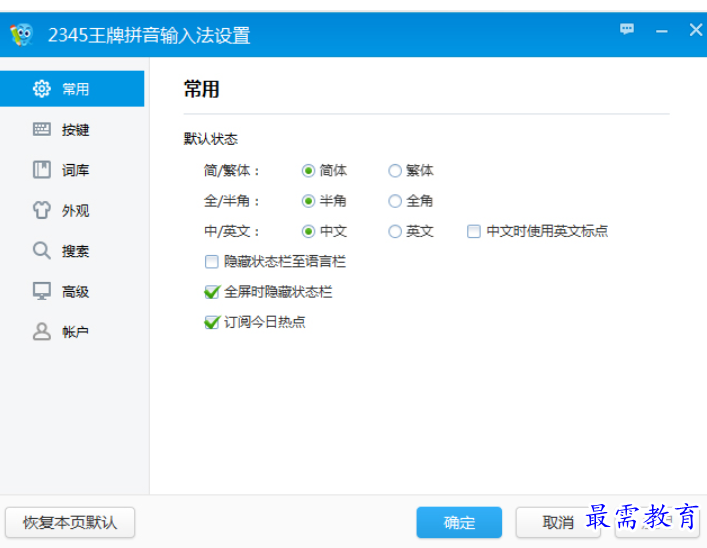The width and height of the screenshot is (707, 548).
Task: Close the input method settings window
Action: [696, 30]
